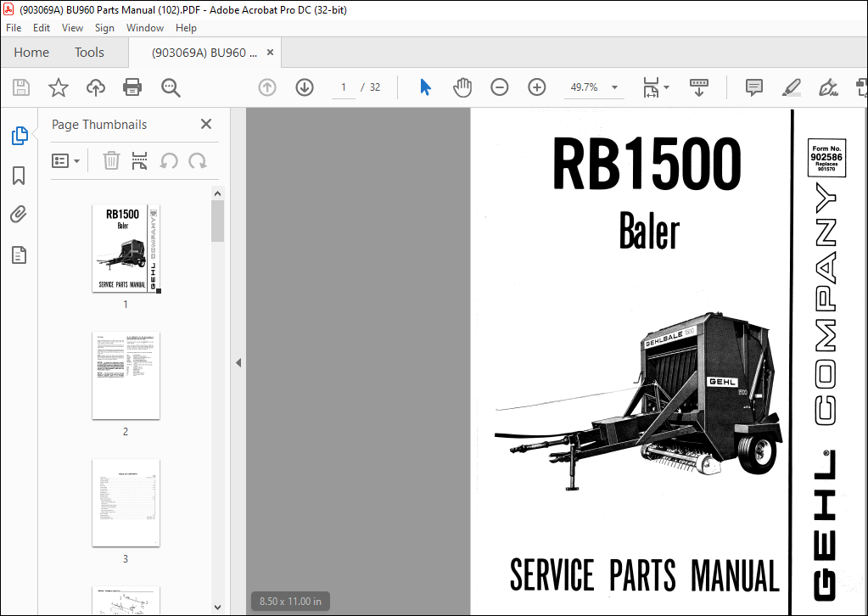The height and width of the screenshot is (616, 868).
Task: Expand the fit page options arrow
Action: click(x=667, y=87)
